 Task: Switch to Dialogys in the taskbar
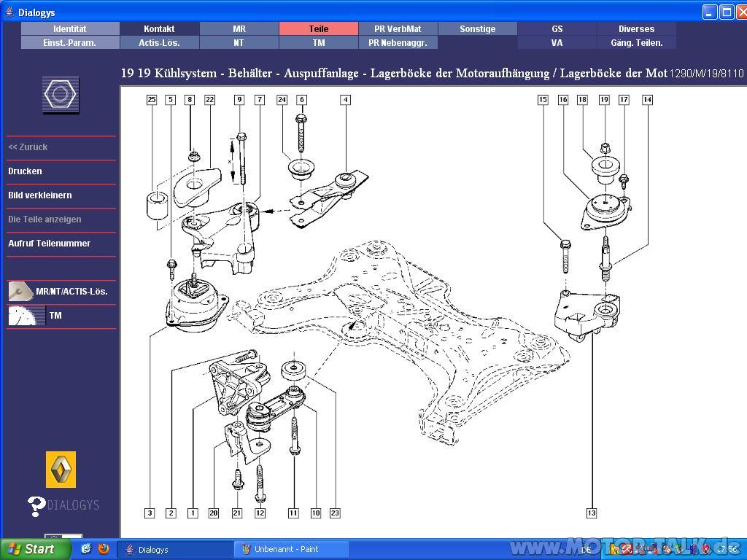tap(174, 550)
